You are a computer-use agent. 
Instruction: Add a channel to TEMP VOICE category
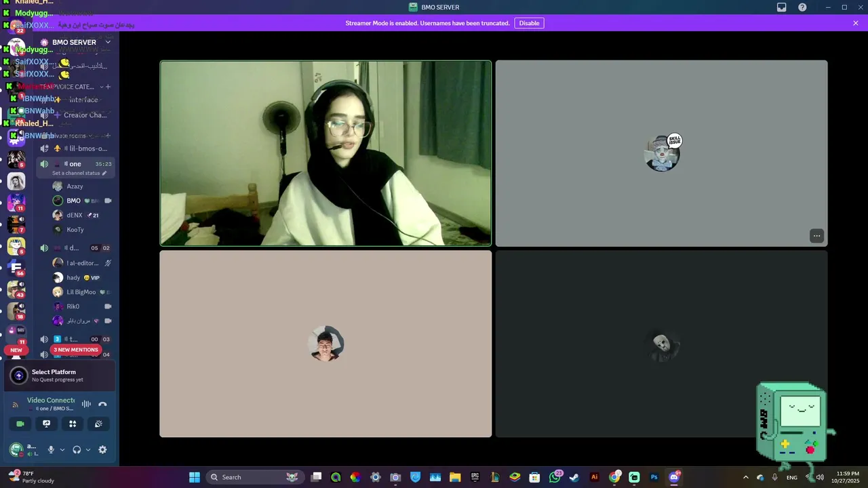(108, 87)
